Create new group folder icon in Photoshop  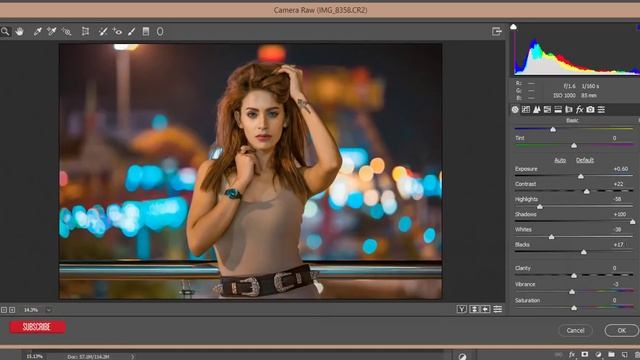[x=611, y=355]
